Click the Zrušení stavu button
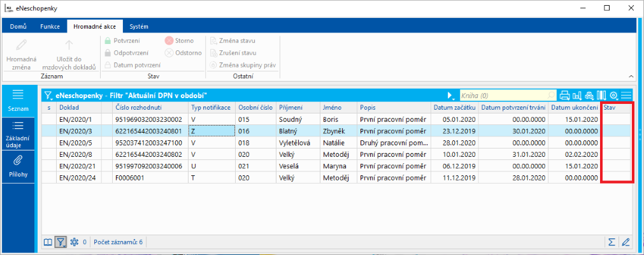Viewport: 644px width, 255px height. click(x=233, y=53)
